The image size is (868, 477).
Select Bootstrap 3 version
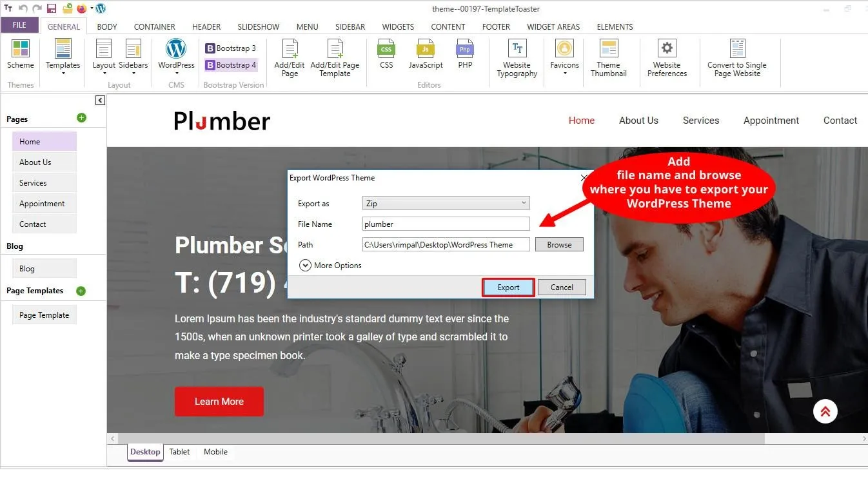[x=231, y=48]
